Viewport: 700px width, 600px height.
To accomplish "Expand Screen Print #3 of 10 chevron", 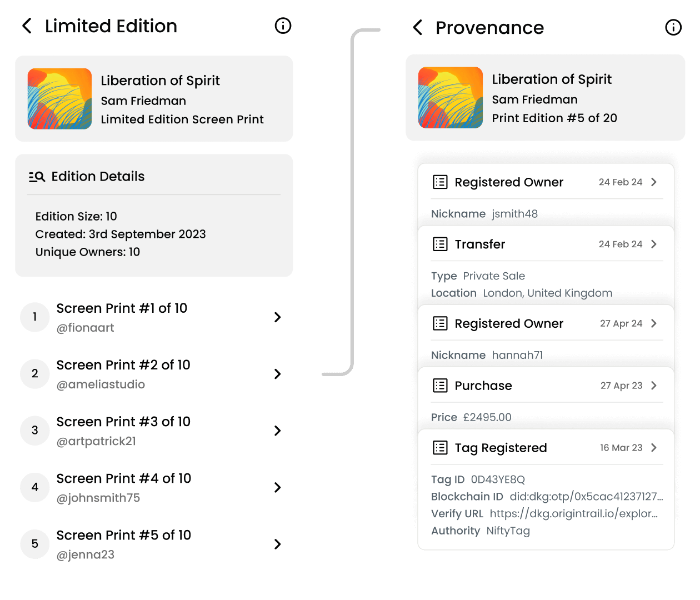I will (x=278, y=431).
